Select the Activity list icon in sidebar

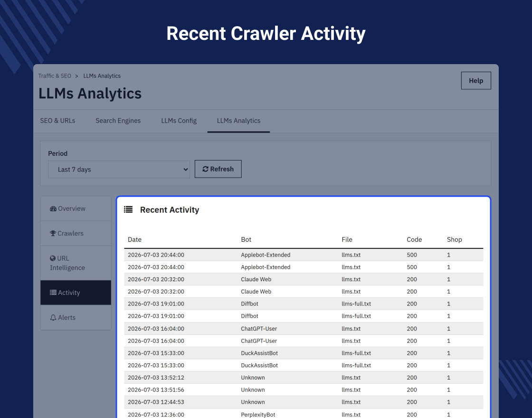(53, 293)
